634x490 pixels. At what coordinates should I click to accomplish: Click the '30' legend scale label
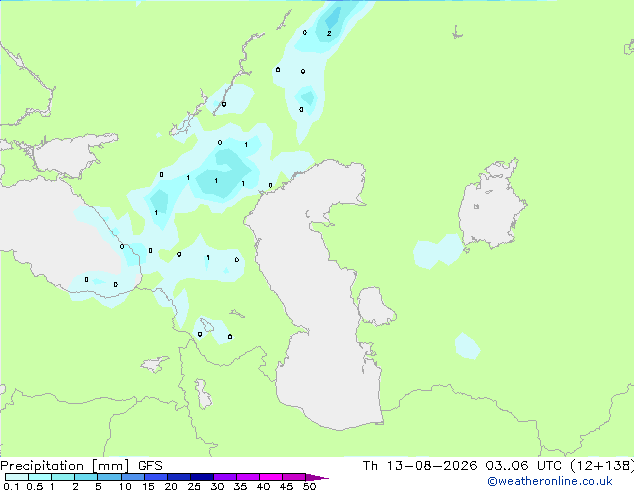[x=217, y=486]
